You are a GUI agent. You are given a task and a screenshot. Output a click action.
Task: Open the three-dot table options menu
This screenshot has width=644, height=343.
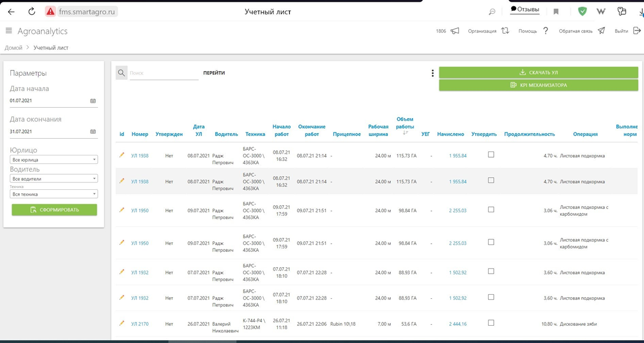[433, 73]
